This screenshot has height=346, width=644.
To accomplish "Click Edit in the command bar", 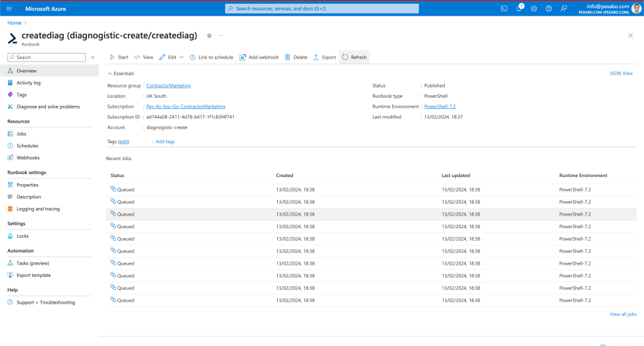I will (x=168, y=57).
